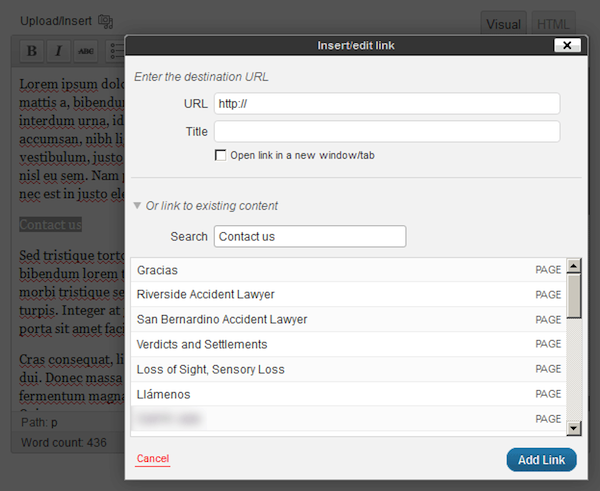Close the Insert/edit link dialog
The image size is (600, 491).
click(568, 45)
